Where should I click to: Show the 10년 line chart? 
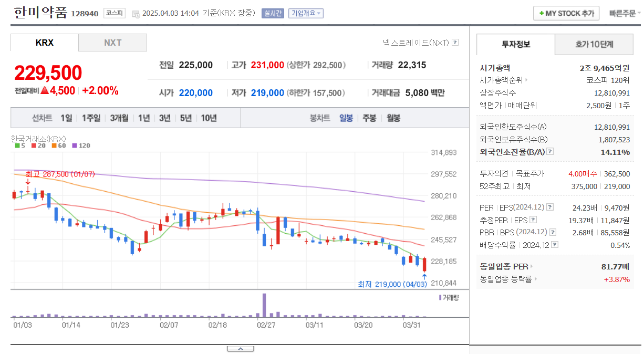point(209,118)
